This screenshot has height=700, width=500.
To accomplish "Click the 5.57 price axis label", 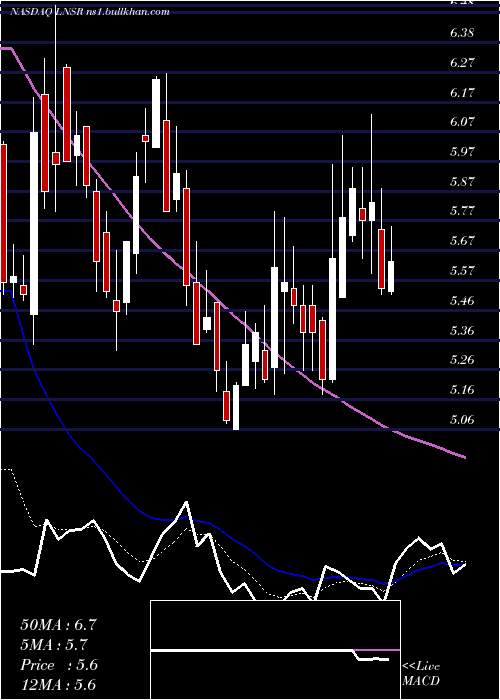I will click(462, 270).
